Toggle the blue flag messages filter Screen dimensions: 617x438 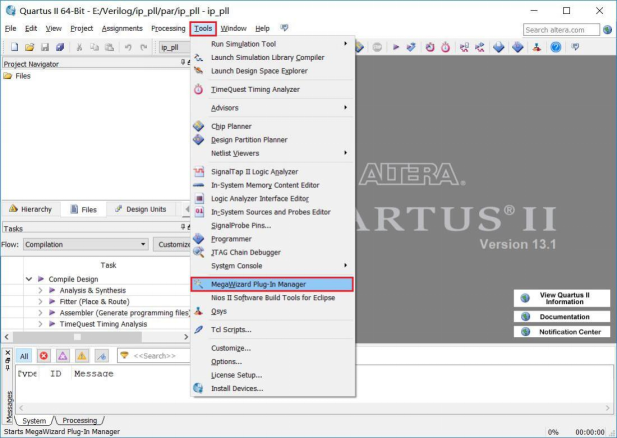click(102, 356)
